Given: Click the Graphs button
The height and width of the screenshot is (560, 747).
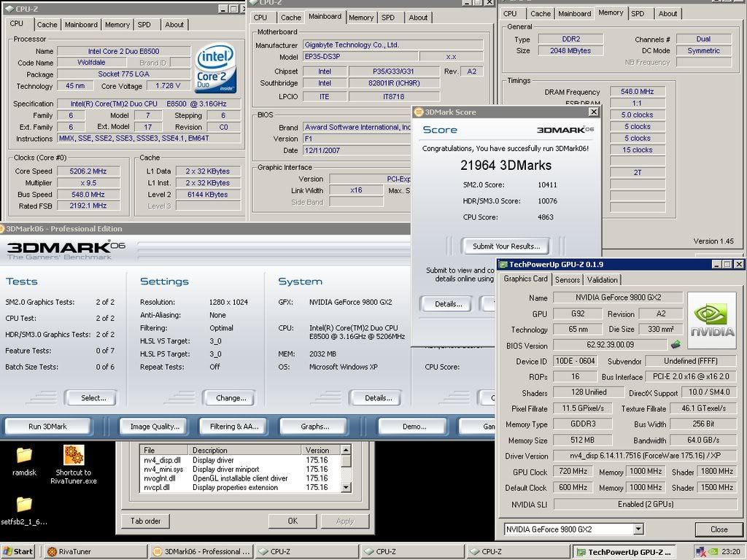Looking at the screenshot, I should [x=315, y=426].
